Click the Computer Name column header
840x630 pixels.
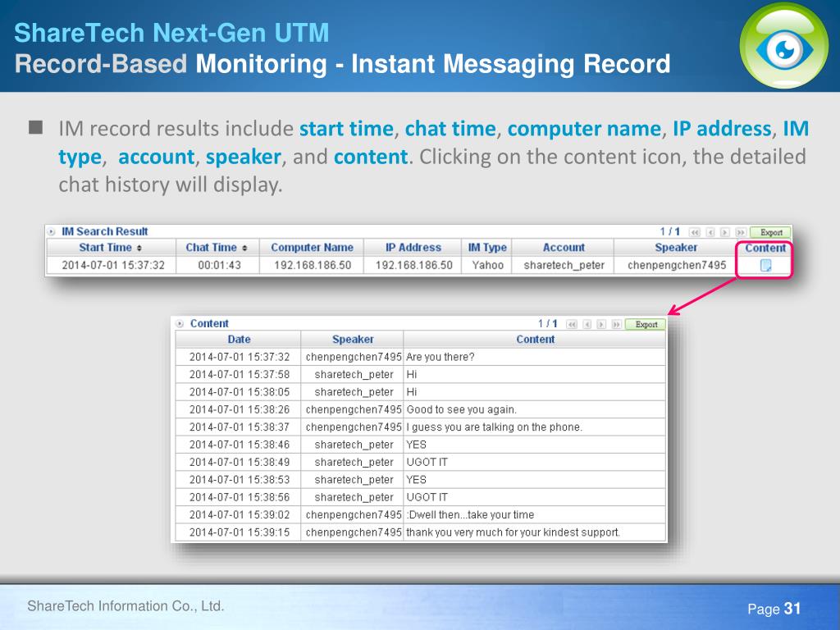click(312, 248)
